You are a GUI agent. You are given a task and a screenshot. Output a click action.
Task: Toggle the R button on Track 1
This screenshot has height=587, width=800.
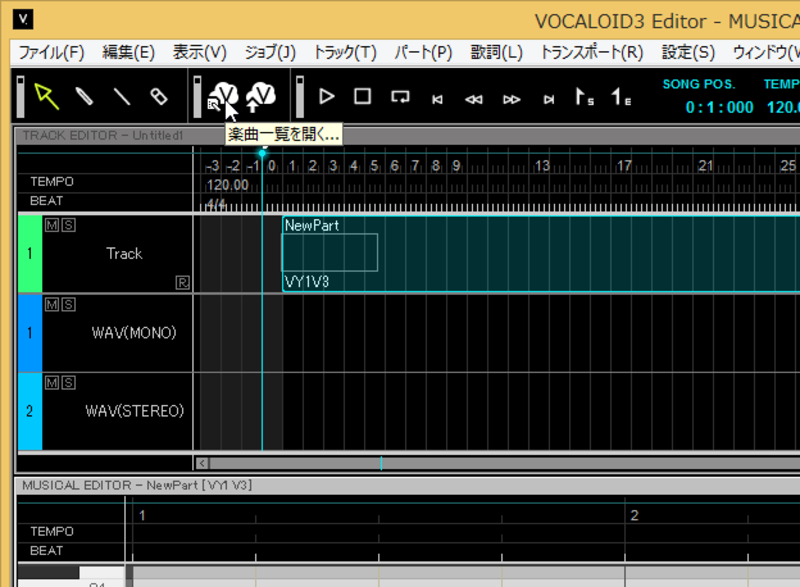tap(182, 283)
